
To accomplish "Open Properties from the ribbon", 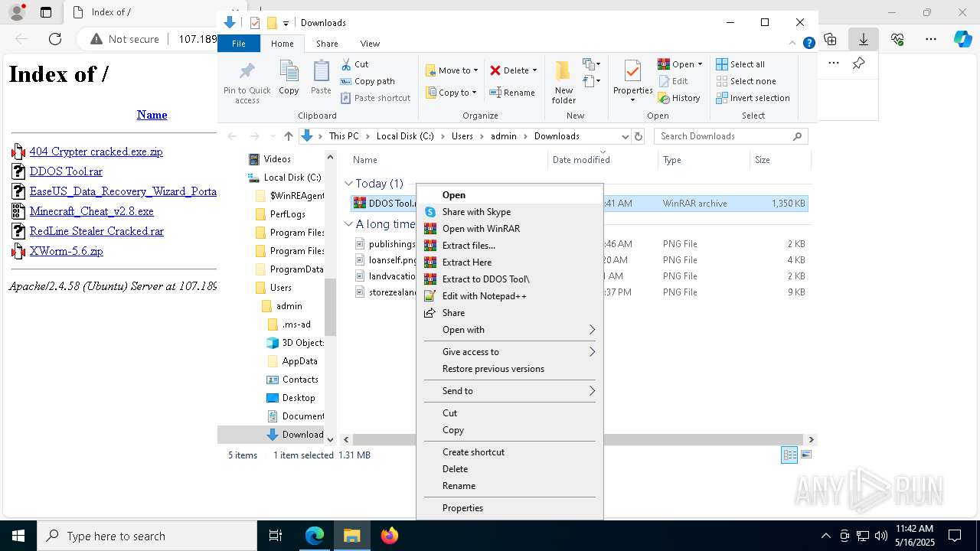I will (x=632, y=80).
